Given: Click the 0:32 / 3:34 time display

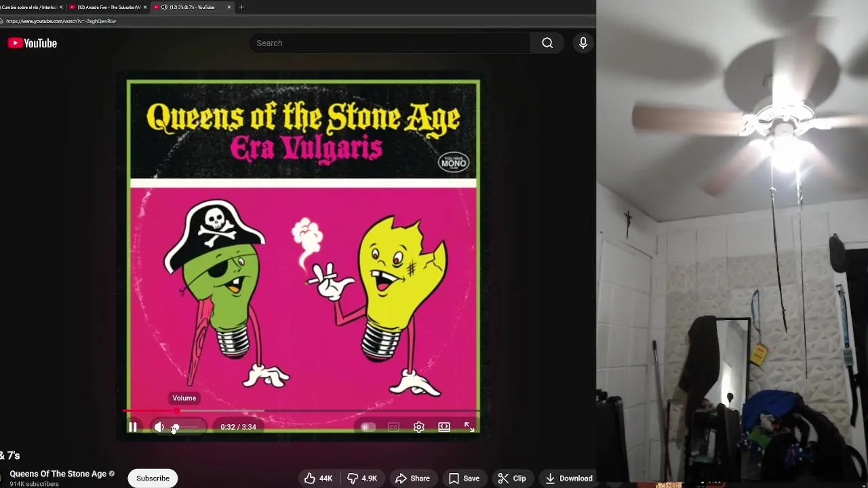Looking at the screenshot, I should point(238,427).
